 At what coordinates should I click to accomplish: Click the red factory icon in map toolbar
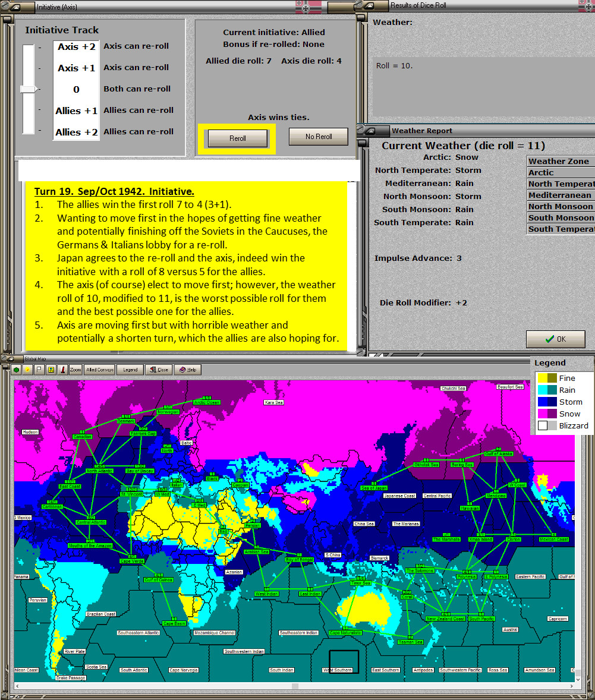click(62, 370)
